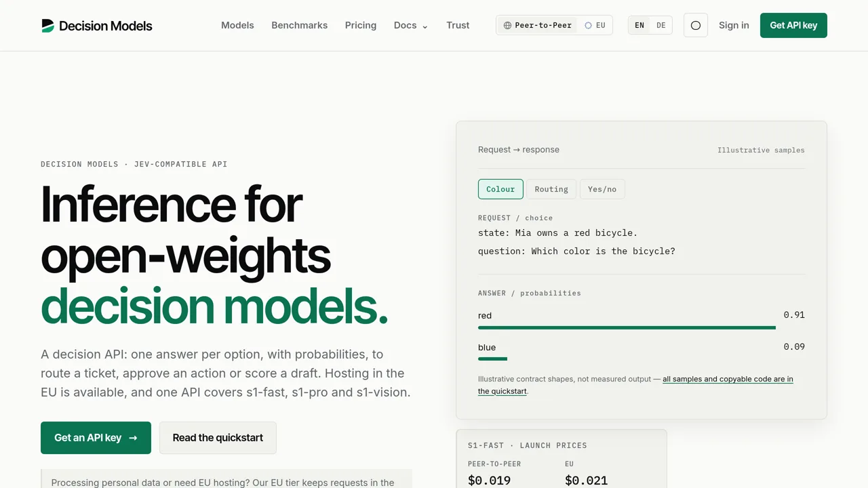This screenshot has height=488, width=868.
Task: Click 'question: Which color is the bicycle?'
Action: point(576,251)
